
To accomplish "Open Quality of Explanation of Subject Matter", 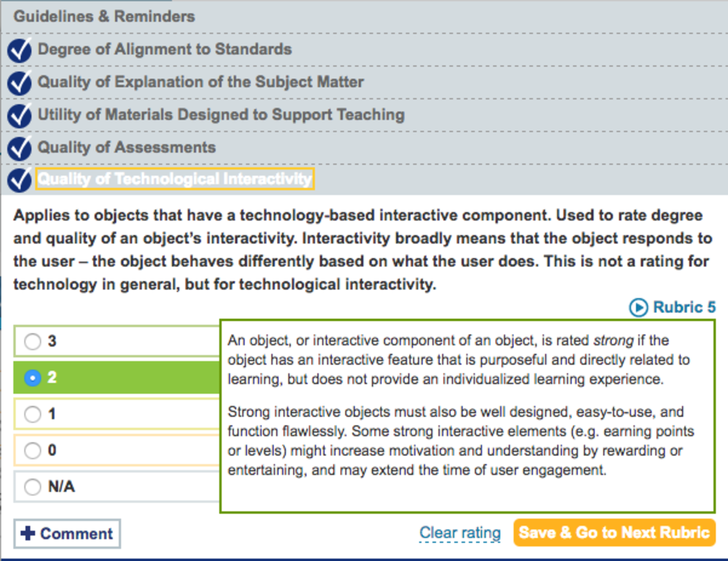I will tap(200, 82).
